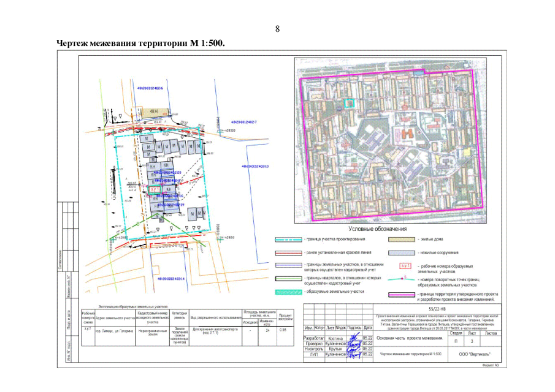555x392 pixels.
Task: Click the beige '4КЖ' building on the plan
Action: point(154,111)
